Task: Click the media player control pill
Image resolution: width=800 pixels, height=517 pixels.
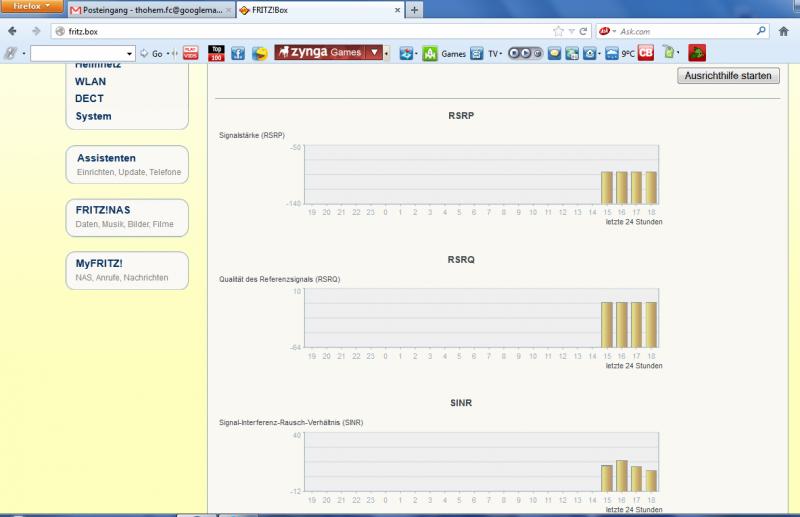Action: (x=525, y=53)
